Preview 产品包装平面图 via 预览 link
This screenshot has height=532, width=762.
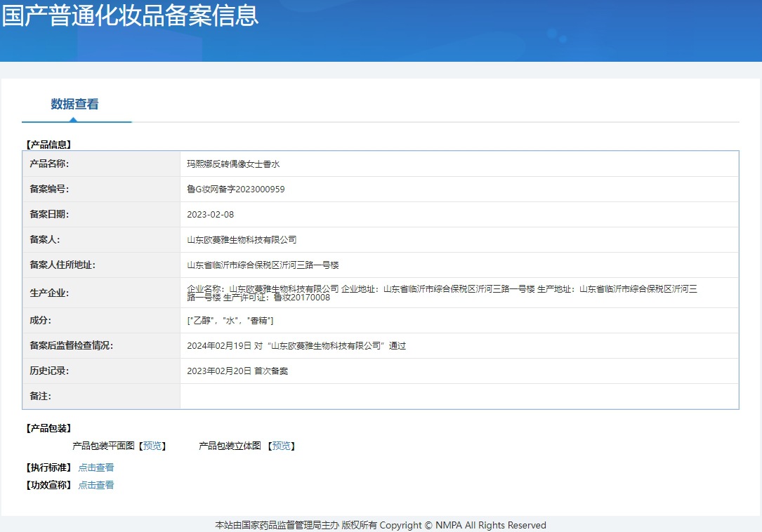[x=152, y=446]
